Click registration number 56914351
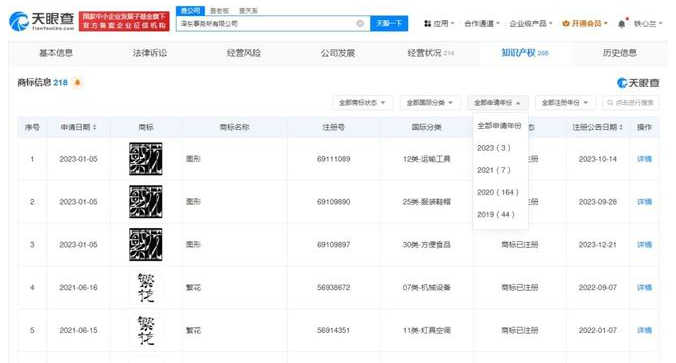Viewport: 676px width, 363px height. [334, 330]
